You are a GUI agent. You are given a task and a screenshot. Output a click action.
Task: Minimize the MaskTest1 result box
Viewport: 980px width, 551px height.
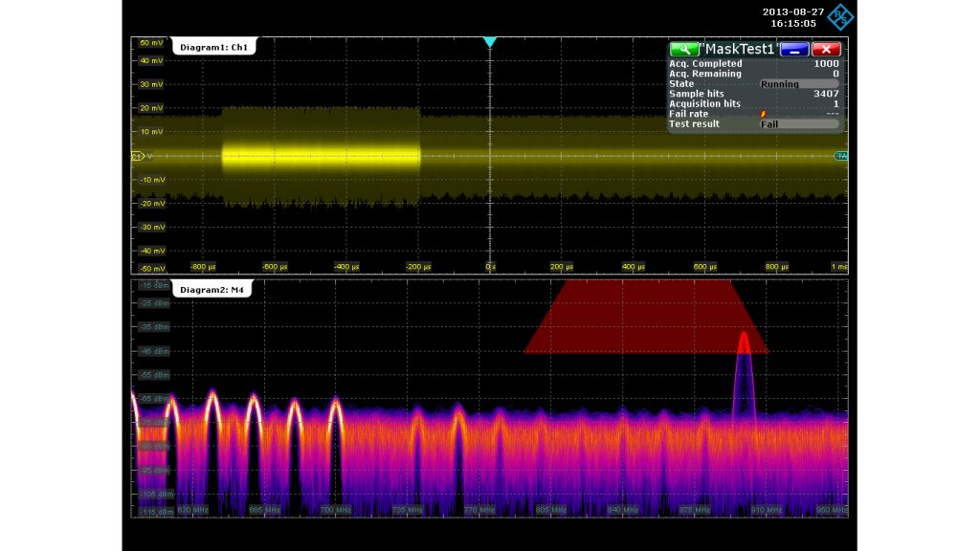pyautogui.click(x=794, y=50)
